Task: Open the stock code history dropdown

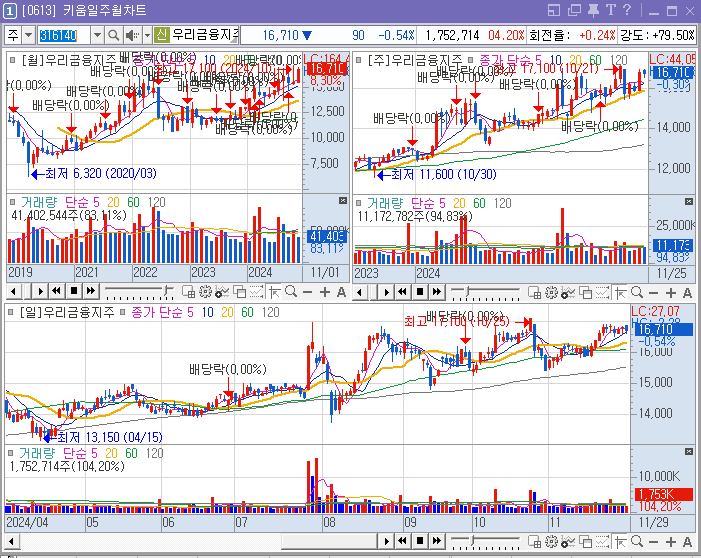Action: click(97, 35)
